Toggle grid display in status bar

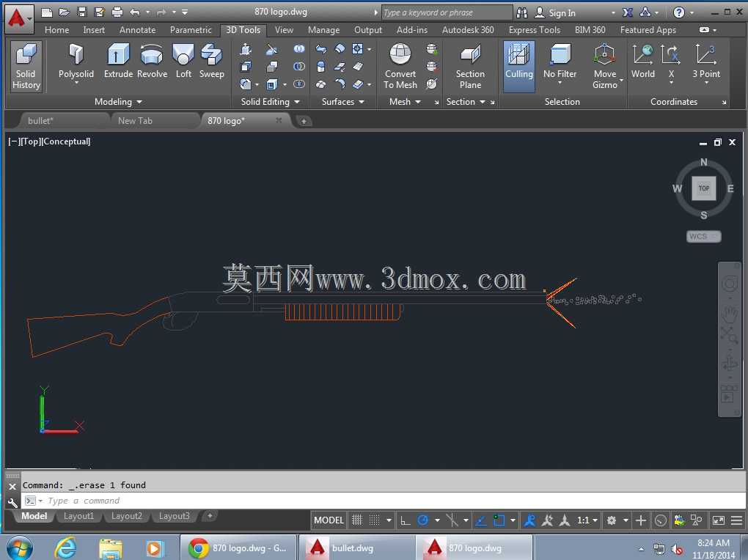click(357, 520)
